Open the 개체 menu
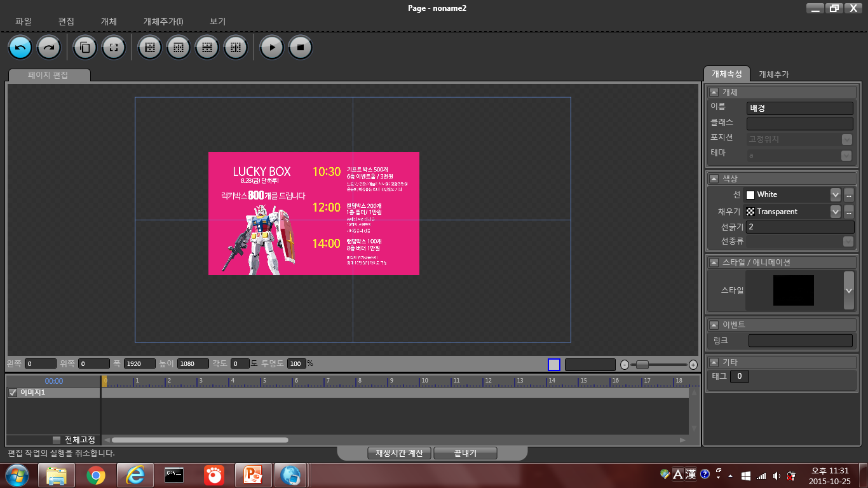Image resolution: width=868 pixels, height=488 pixels. click(109, 21)
